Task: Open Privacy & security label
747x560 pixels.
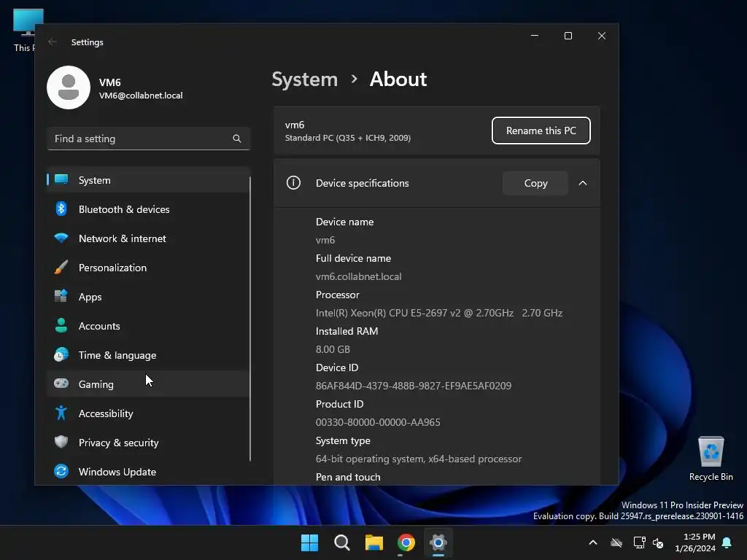Action: [x=118, y=443]
